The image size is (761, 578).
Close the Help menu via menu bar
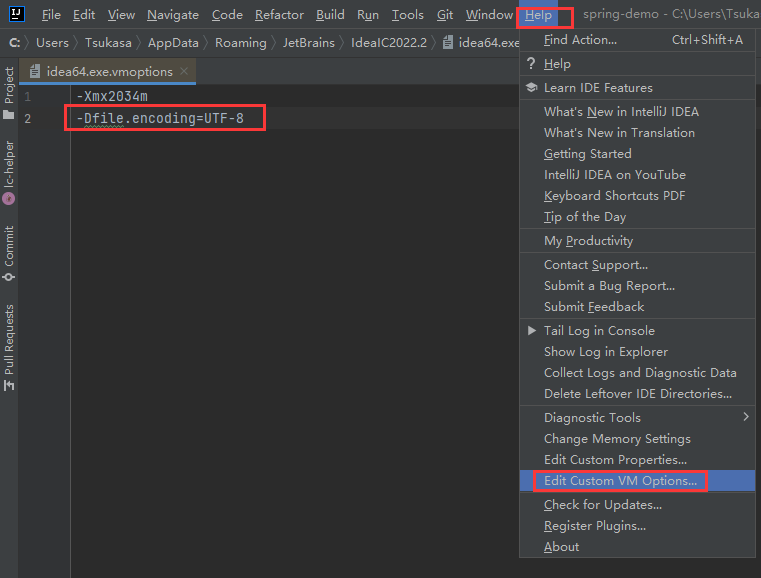pyautogui.click(x=538, y=15)
